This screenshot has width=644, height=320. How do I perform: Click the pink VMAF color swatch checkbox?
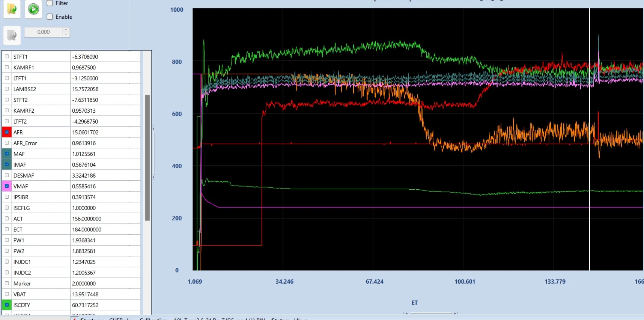(7, 186)
